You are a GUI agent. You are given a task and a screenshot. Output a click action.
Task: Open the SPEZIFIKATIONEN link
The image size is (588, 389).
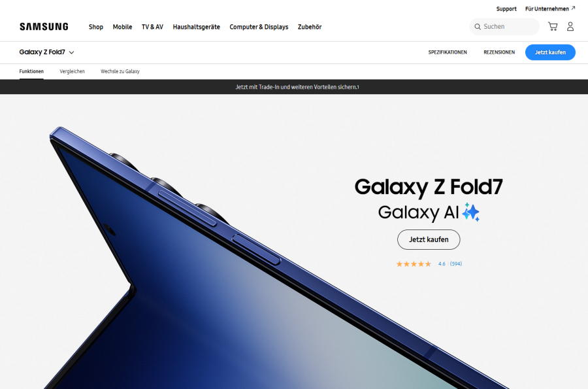448,52
